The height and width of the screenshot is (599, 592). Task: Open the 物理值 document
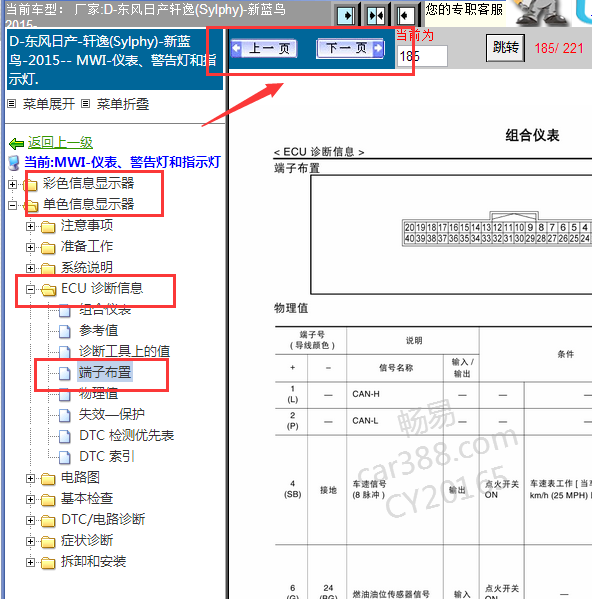[x=99, y=393]
